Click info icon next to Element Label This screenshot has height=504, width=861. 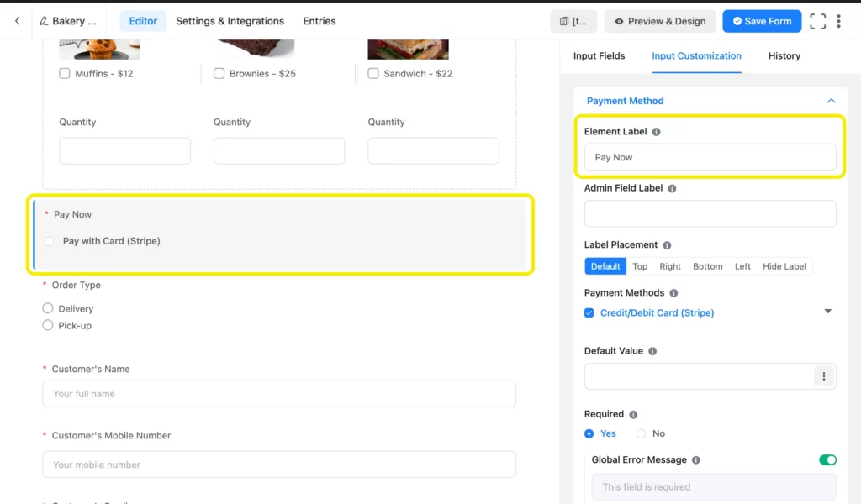pos(656,132)
